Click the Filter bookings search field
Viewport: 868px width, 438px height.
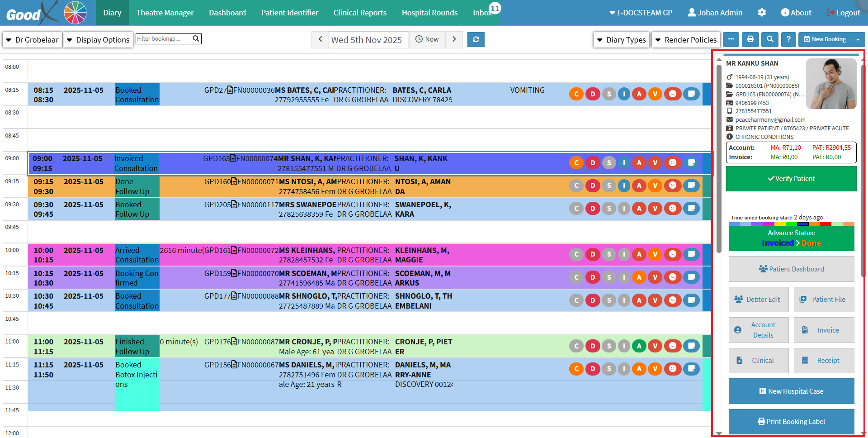(164, 39)
